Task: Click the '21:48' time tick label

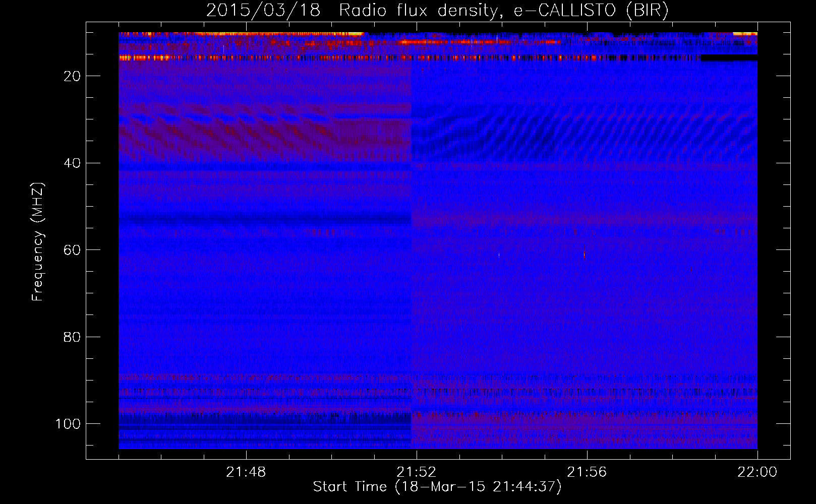Action: [246, 472]
